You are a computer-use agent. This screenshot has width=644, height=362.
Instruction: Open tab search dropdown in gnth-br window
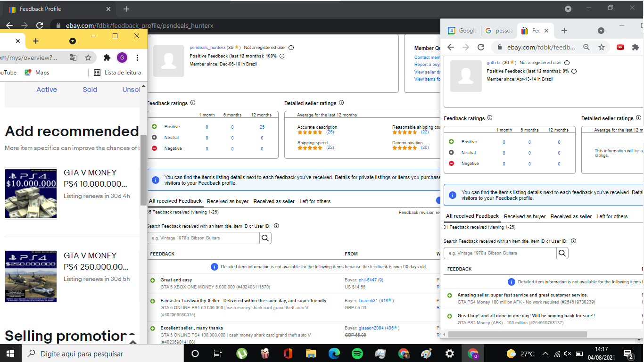click(x=601, y=31)
